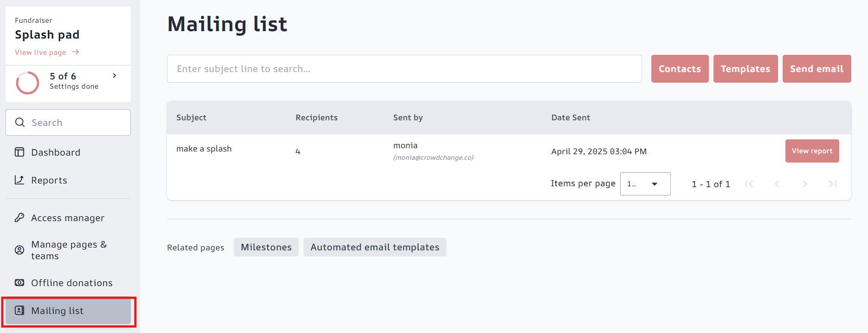This screenshot has height=333, width=868.
Task: Jump to the last page of results
Action: pos(833,184)
